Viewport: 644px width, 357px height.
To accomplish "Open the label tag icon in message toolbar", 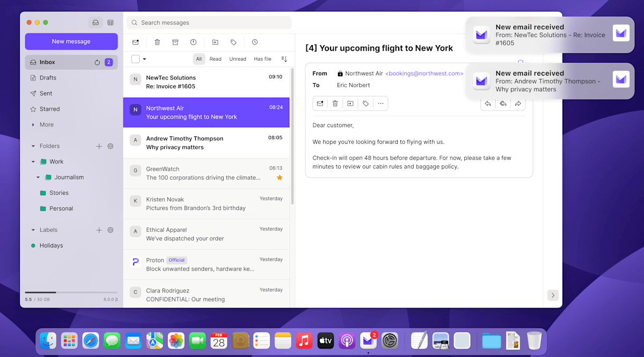I will (x=365, y=104).
